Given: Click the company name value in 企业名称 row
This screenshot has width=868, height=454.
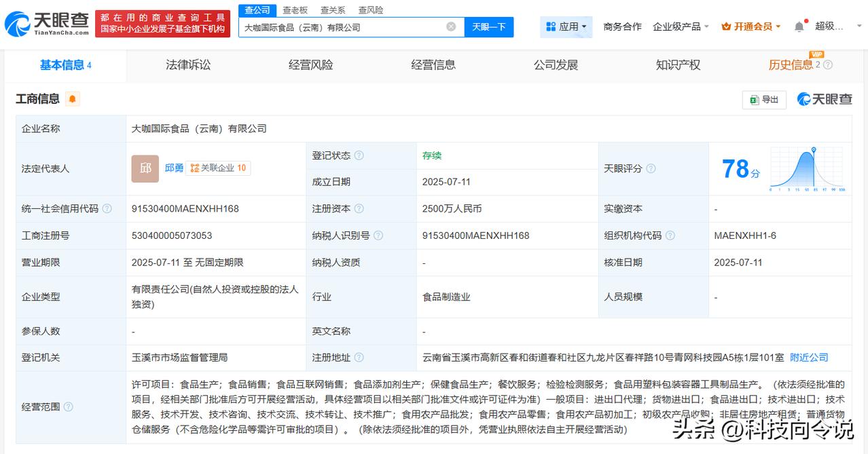Looking at the screenshot, I should [199, 128].
